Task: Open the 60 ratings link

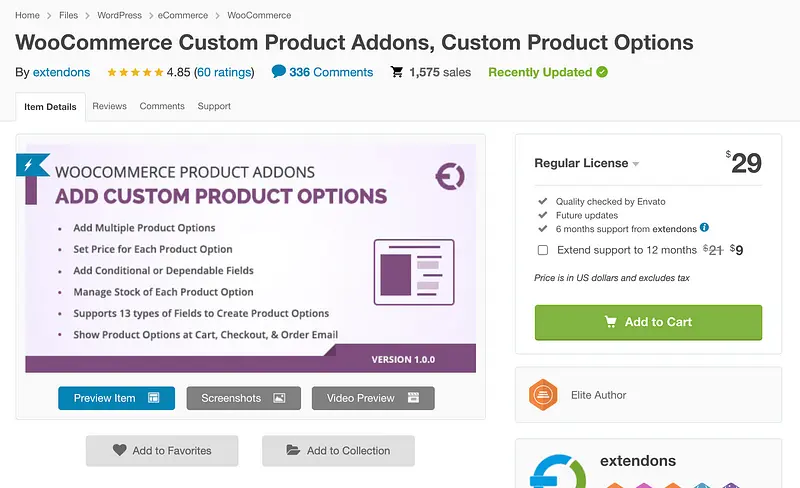Action: click(x=224, y=72)
